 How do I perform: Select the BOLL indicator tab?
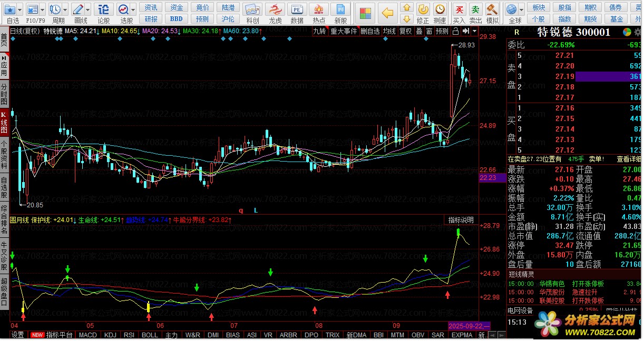[x=150, y=335]
